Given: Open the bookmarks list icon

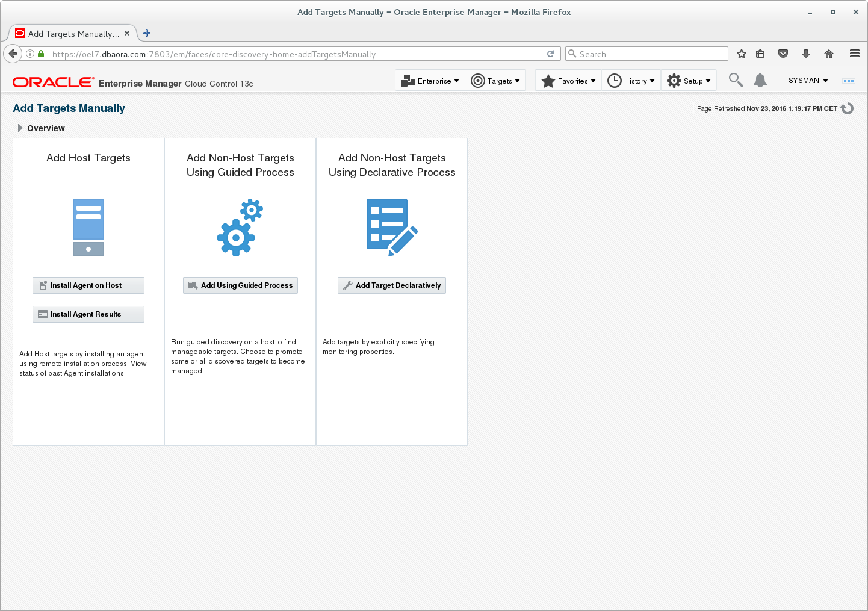Looking at the screenshot, I should coord(761,54).
